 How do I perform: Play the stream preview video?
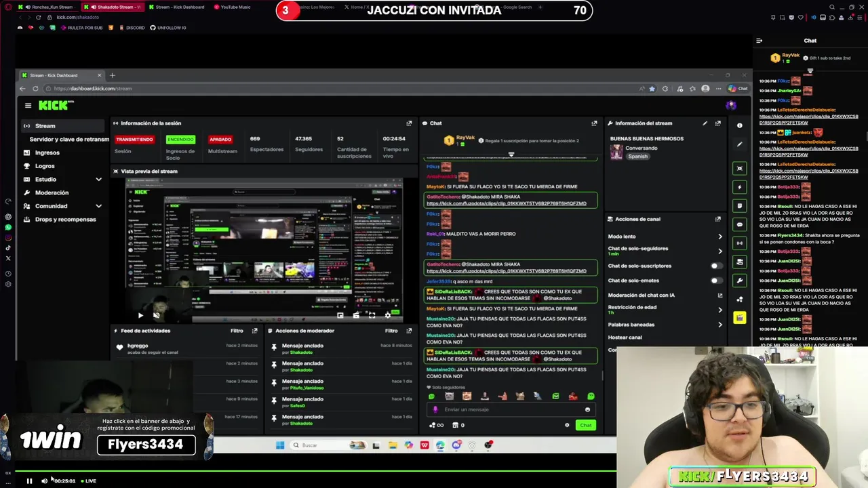[140, 315]
